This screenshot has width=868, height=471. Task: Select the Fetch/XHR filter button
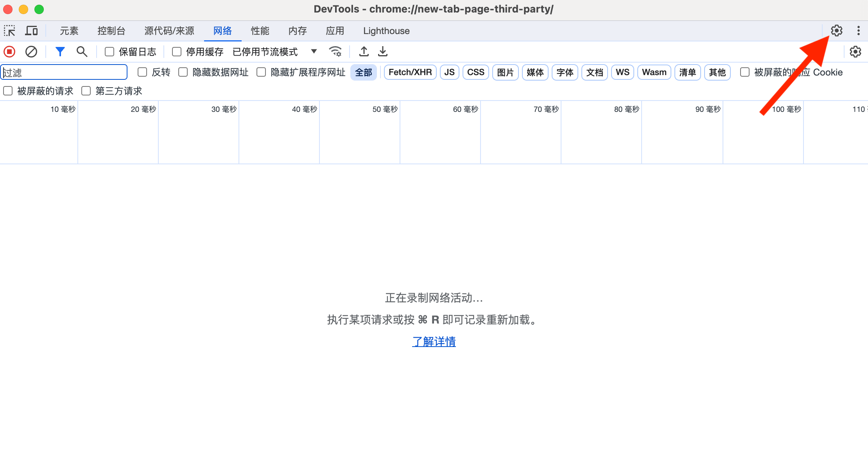coord(410,72)
